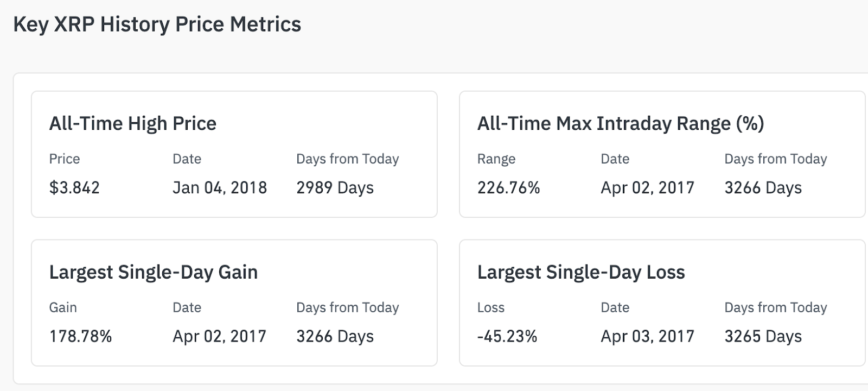Click the All-Time Max Intraday Range (%) title
The image size is (868, 391).
click(620, 124)
